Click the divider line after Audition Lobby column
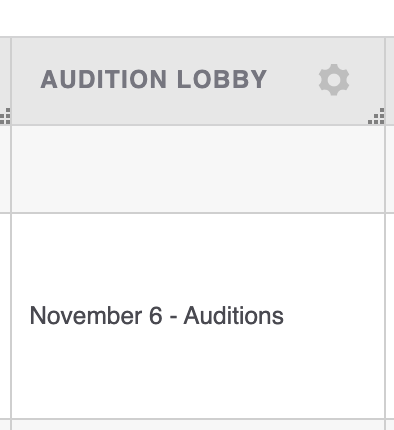394x430 pixels. click(x=385, y=233)
